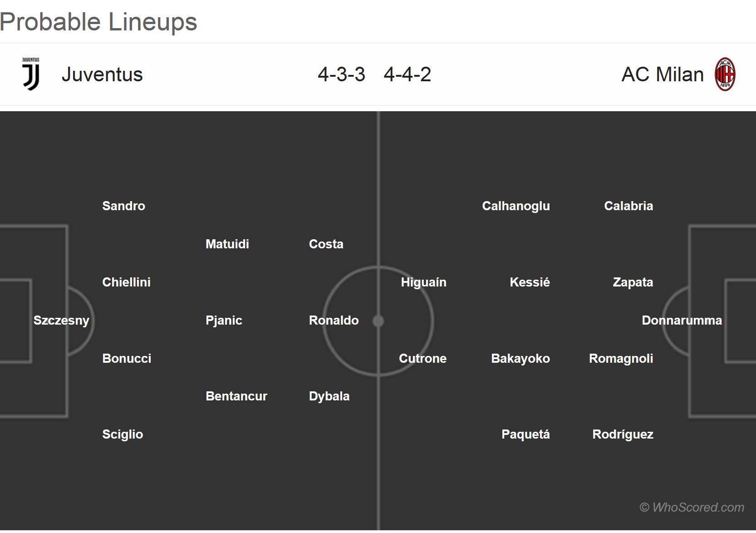Open Dybala's player profile

329,396
